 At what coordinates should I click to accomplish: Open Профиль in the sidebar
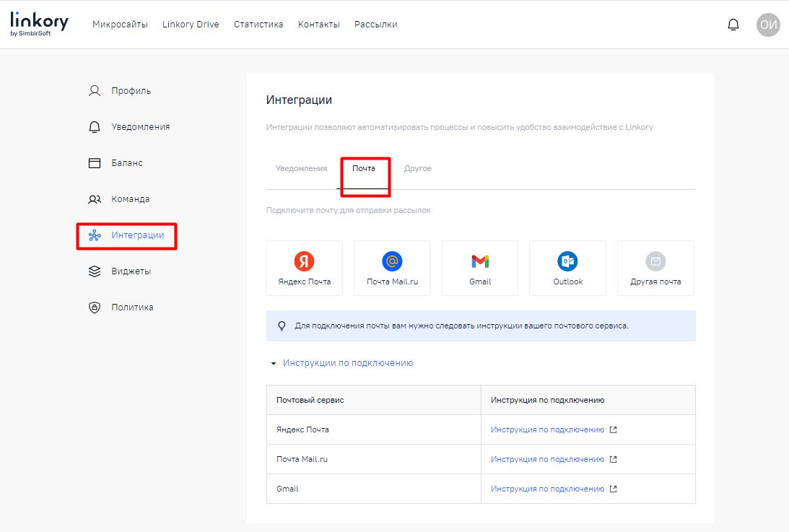click(x=131, y=91)
